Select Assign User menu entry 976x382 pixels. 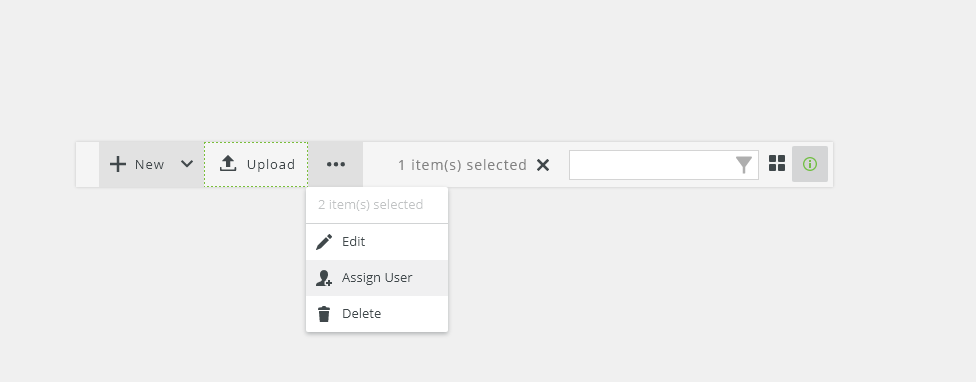(377, 277)
